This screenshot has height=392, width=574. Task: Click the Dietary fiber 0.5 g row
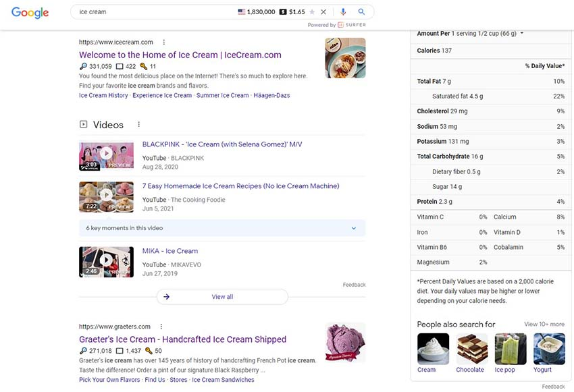490,171
